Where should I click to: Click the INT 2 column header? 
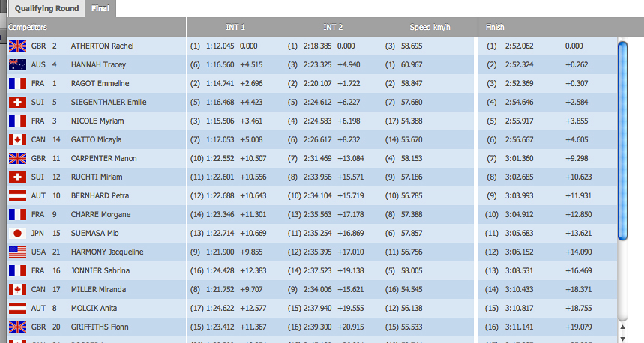(332, 28)
